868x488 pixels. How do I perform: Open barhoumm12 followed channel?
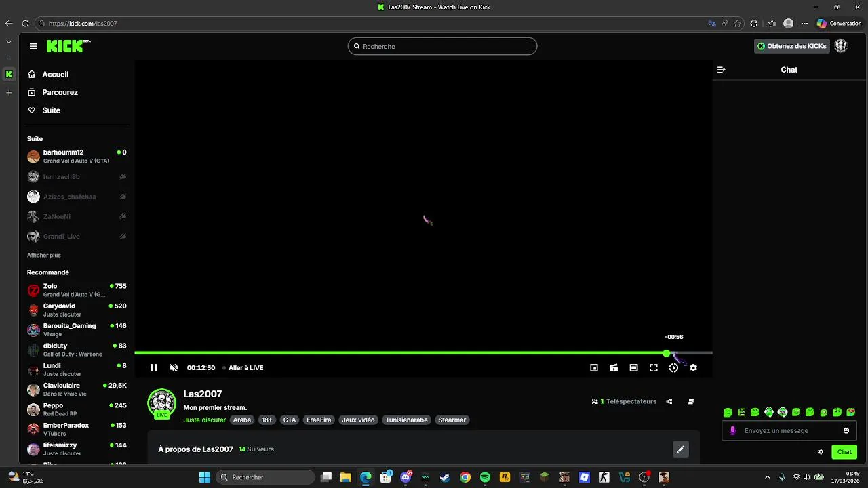[x=77, y=157]
